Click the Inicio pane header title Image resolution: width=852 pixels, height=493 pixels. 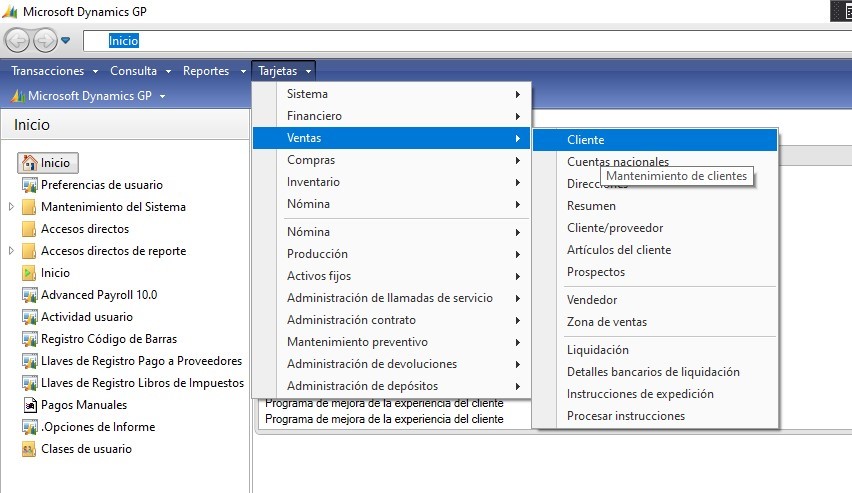32,125
